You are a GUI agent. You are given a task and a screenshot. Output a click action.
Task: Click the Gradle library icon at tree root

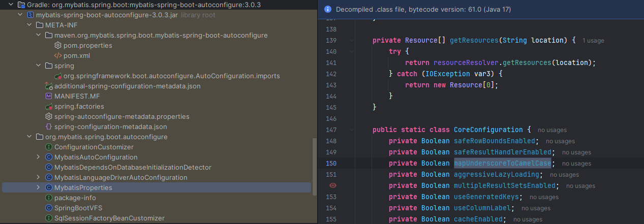[x=21, y=5]
